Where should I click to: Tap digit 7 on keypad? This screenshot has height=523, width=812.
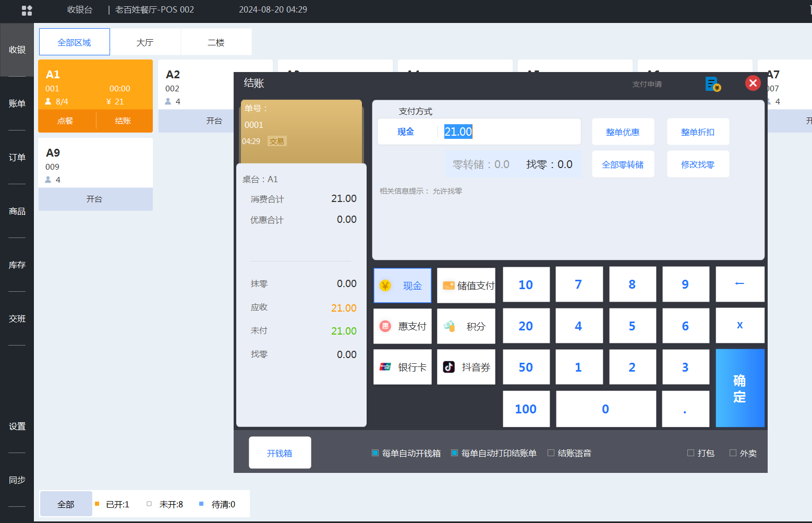[x=579, y=284]
